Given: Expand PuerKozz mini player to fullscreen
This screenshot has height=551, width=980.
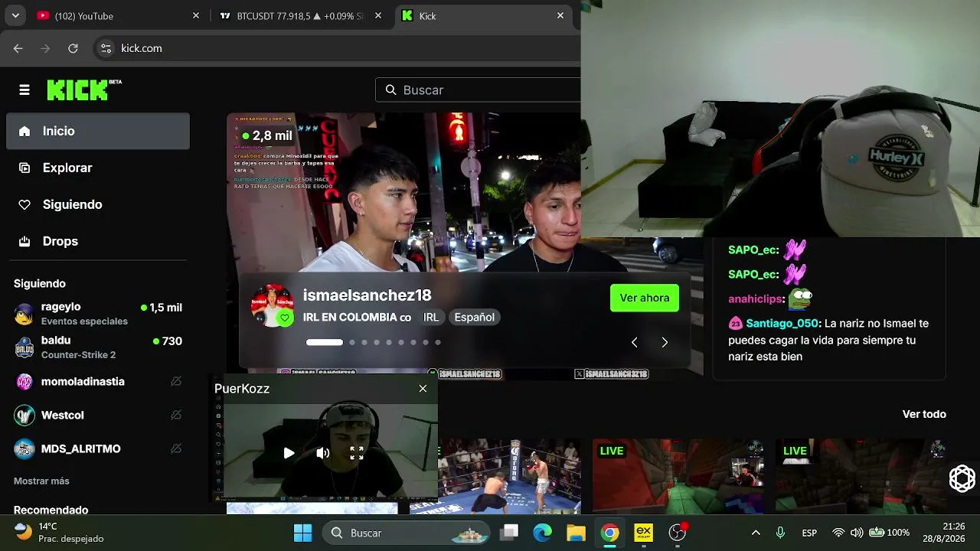Looking at the screenshot, I should coord(357,453).
